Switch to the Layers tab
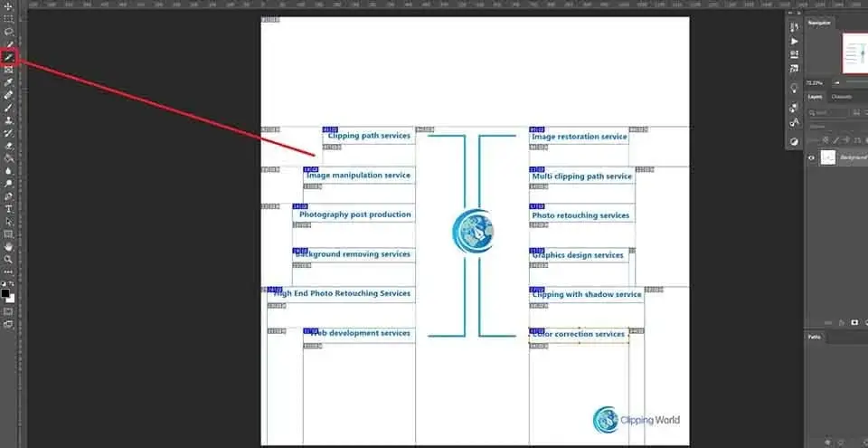 [815, 97]
